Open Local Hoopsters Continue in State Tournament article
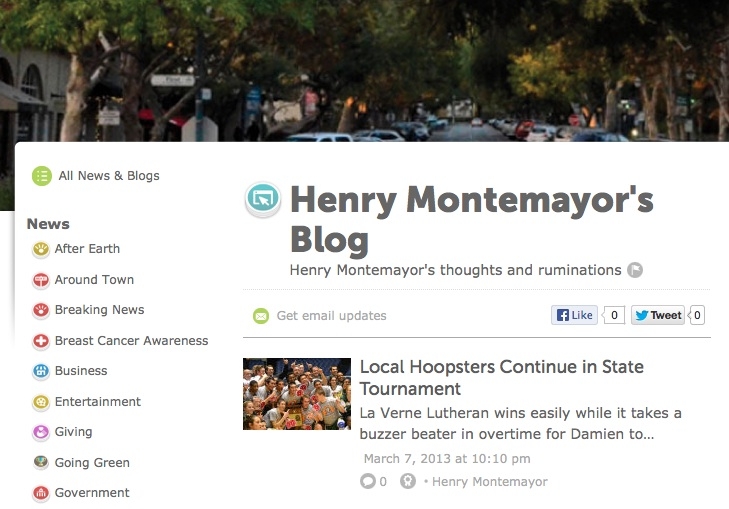This screenshot has width=729, height=509. [502, 377]
